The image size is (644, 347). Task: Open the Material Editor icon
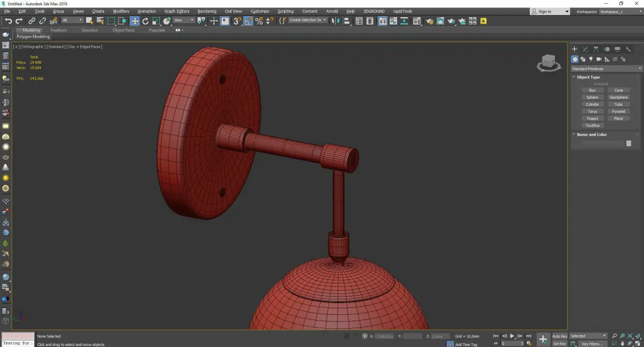416,21
